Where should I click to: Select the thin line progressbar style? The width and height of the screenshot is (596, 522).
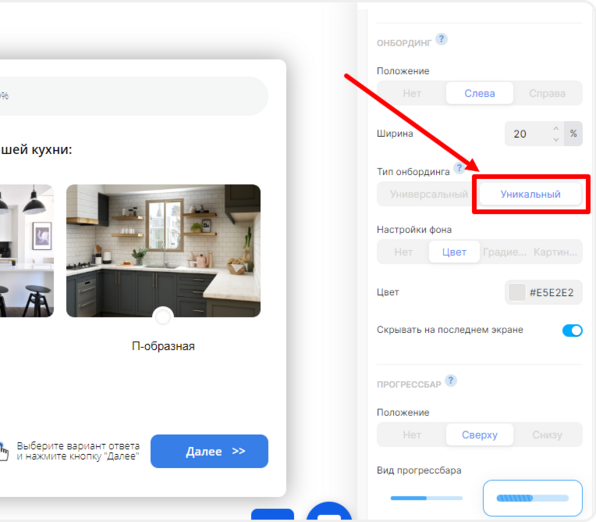click(426, 498)
